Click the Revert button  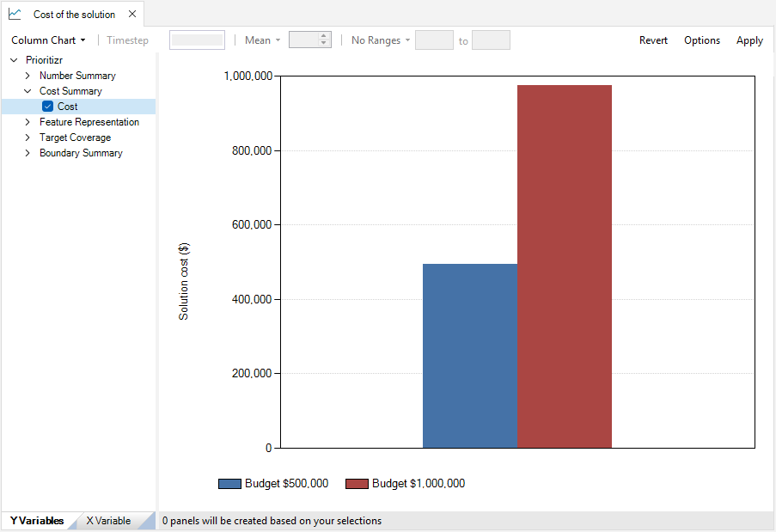[653, 40]
